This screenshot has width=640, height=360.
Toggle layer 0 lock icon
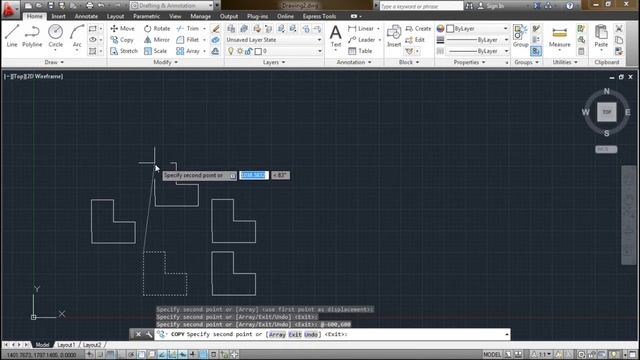pos(249,51)
